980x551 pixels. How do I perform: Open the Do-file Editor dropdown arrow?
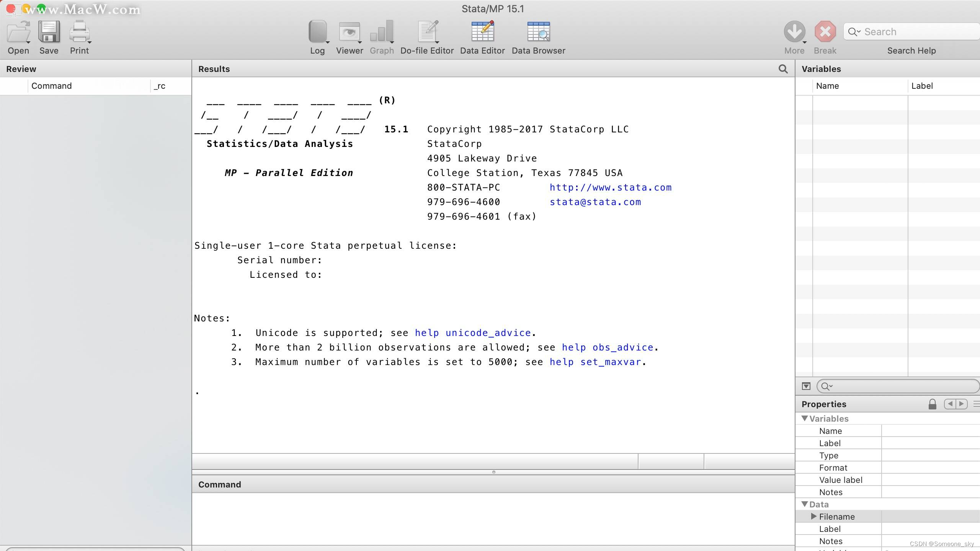(x=437, y=42)
